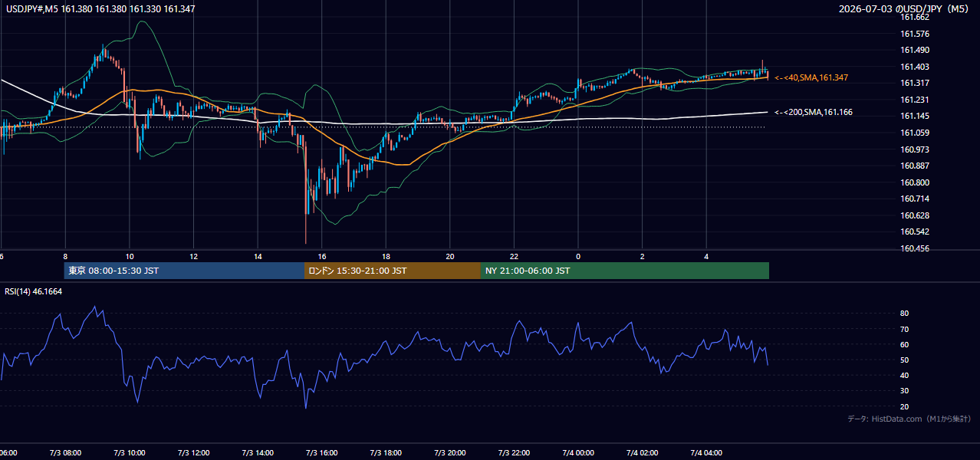
Task: Click the 7/3 14:00 bottom time label
Action: click(258, 452)
